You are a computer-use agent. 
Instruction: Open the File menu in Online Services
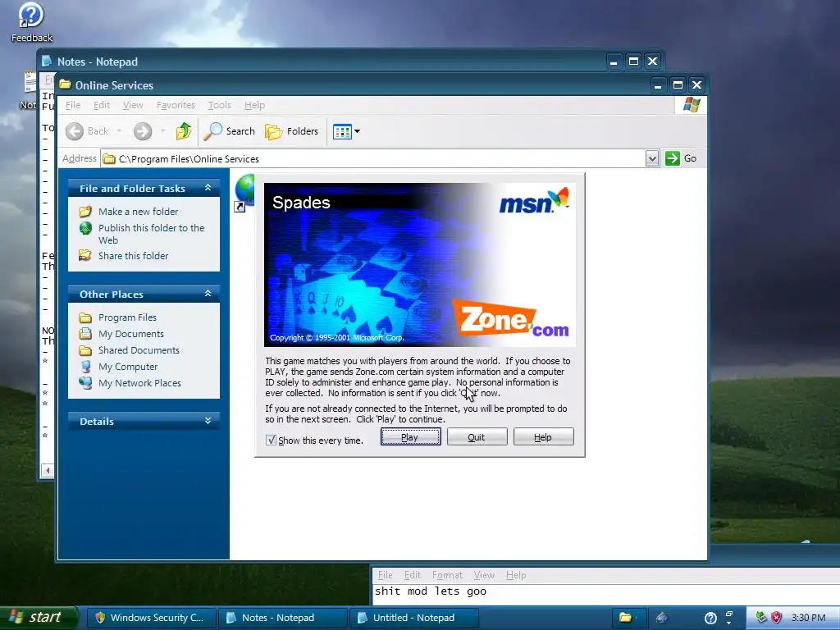click(73, 105)
